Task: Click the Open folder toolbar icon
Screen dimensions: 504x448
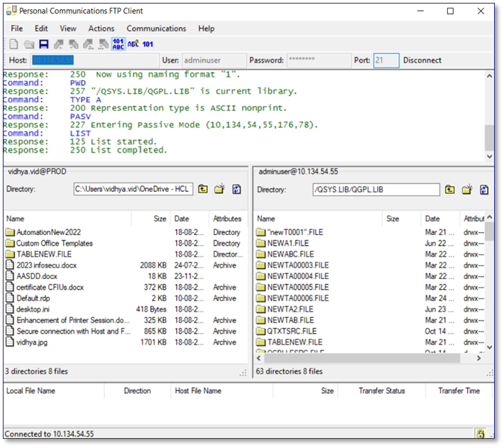Action: 28,44
